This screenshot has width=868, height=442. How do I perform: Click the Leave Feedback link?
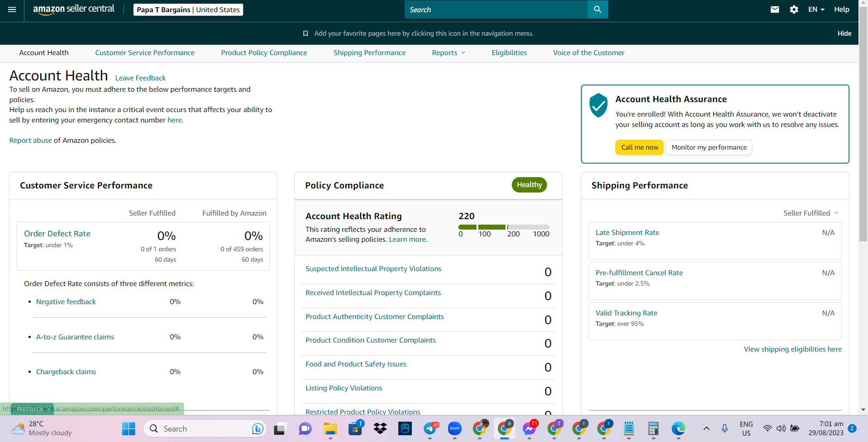141,78
